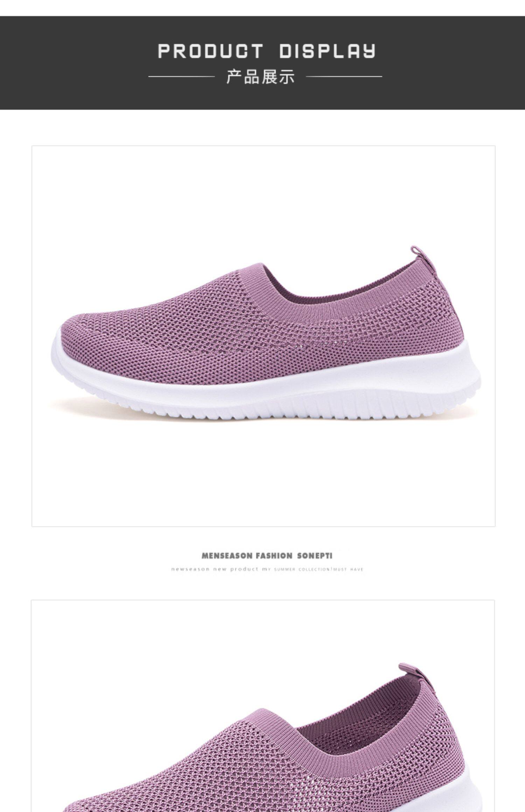Click the word DISPLAY in the header
Image resolution: width=525 pixels, height=812 pixels.
[x=328, y=51]
